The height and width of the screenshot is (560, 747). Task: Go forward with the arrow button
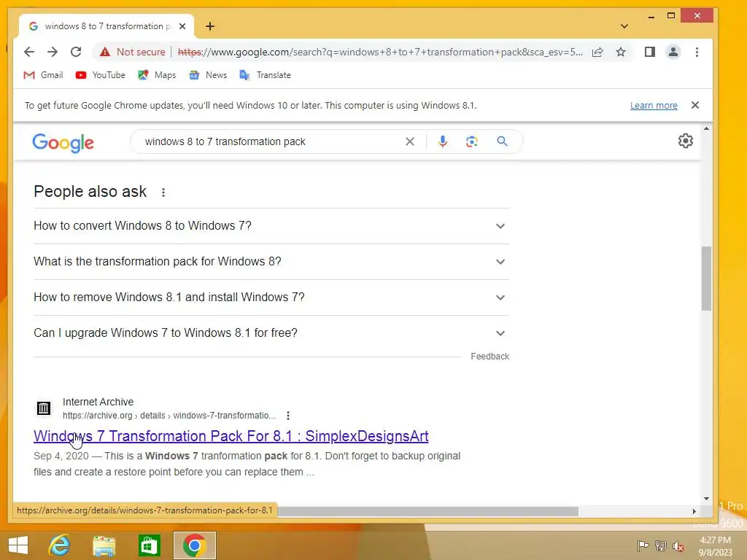tap(53, 52)
